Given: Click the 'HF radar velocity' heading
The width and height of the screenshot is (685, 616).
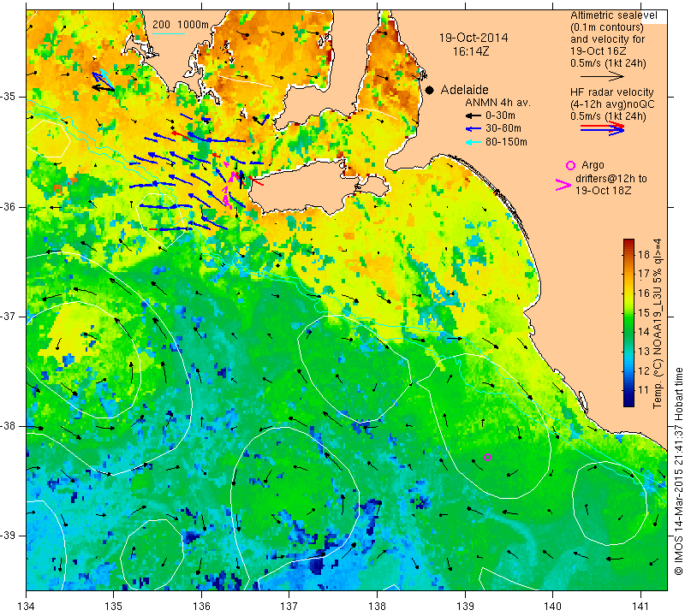Looking at the screenshot, I should tap(612, 92).
